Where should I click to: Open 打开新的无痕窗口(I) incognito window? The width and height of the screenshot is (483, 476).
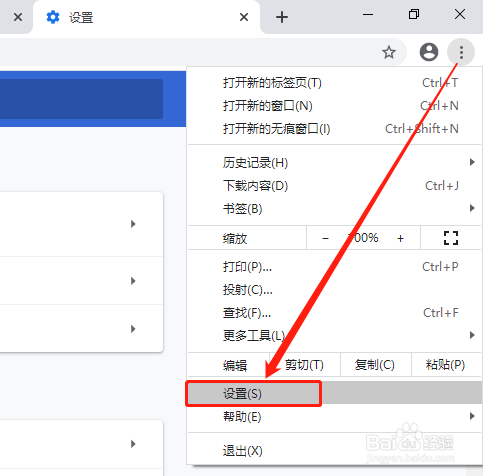click(x=334, y=129)
